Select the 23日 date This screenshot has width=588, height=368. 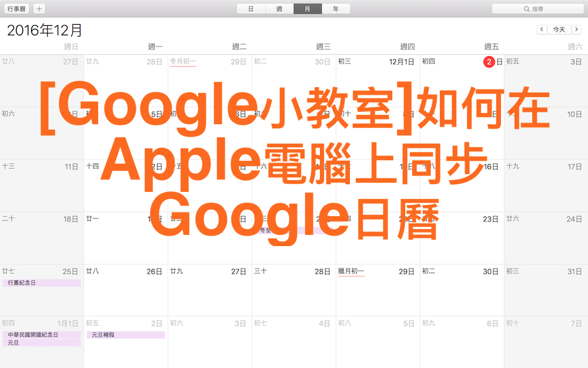click(490, 219)
